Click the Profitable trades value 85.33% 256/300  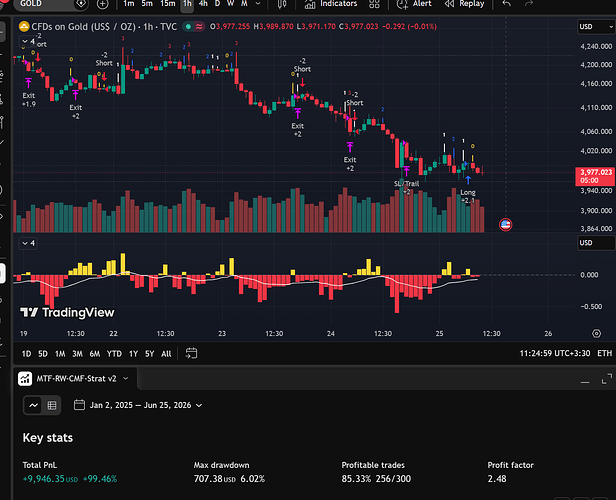coord(376,479)
